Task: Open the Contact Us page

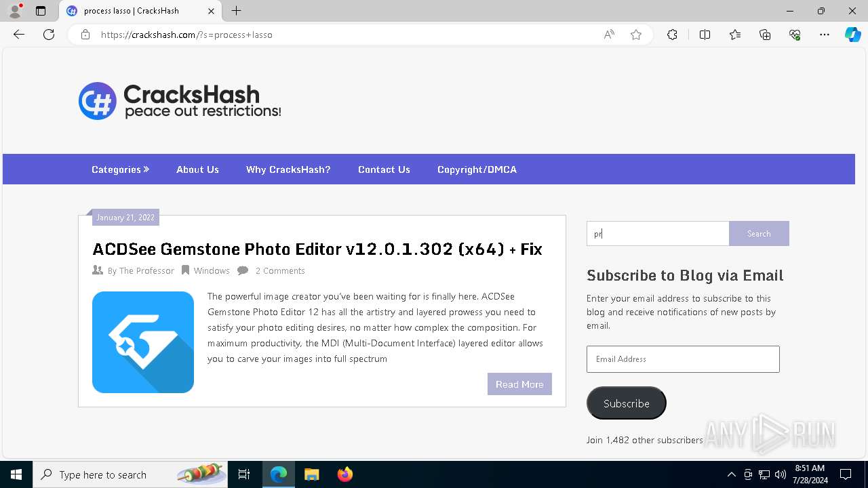Action: point(384,169)
